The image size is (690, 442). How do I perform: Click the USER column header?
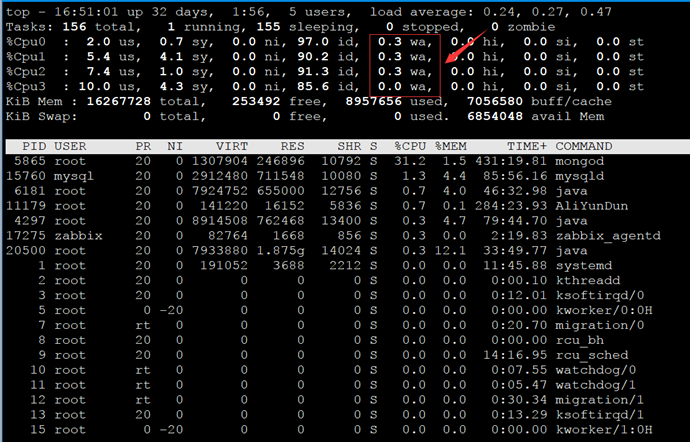[70, 146]
